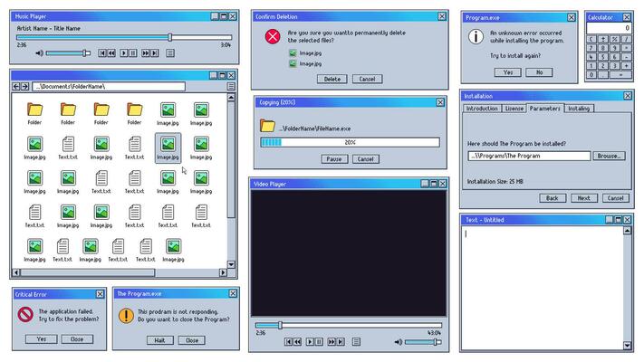Click the 8 key on Calculator

[x=603, y=49]
